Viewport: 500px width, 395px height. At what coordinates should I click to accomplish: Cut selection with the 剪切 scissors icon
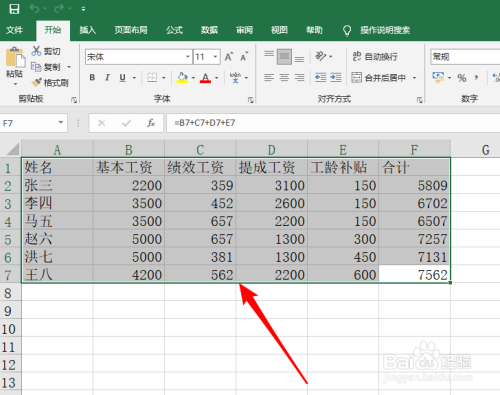[x=36, y=51]
